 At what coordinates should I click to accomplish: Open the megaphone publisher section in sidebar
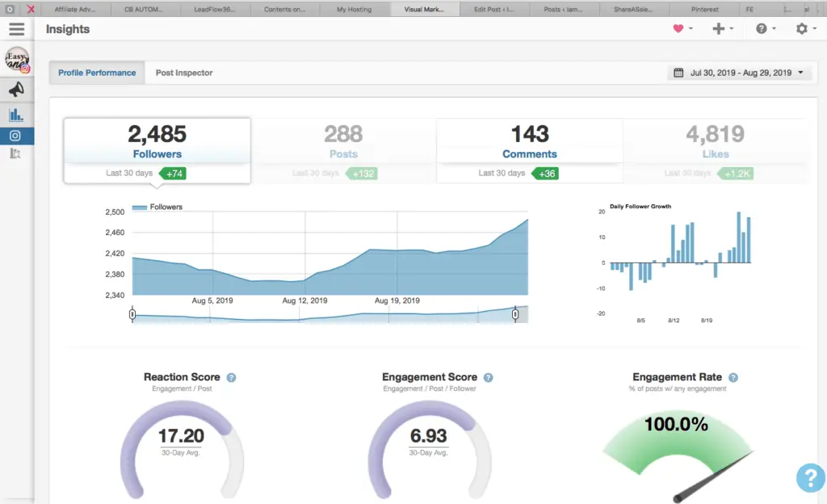16,90
